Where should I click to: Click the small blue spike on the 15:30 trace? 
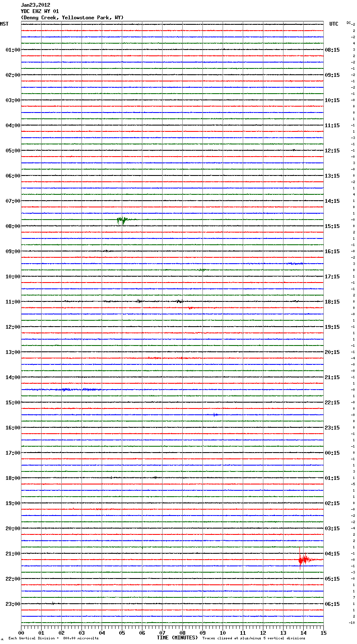coord(215,415)
